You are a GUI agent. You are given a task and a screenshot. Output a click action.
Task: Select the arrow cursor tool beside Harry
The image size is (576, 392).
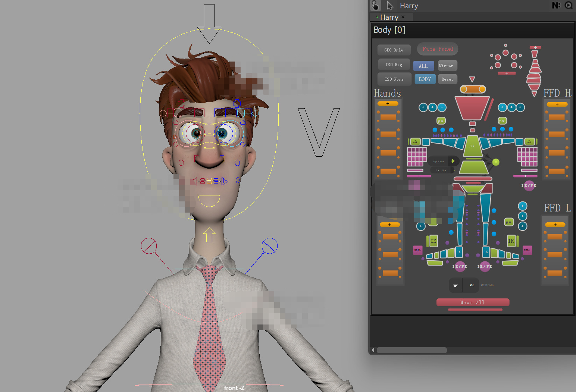coord(390,5)
